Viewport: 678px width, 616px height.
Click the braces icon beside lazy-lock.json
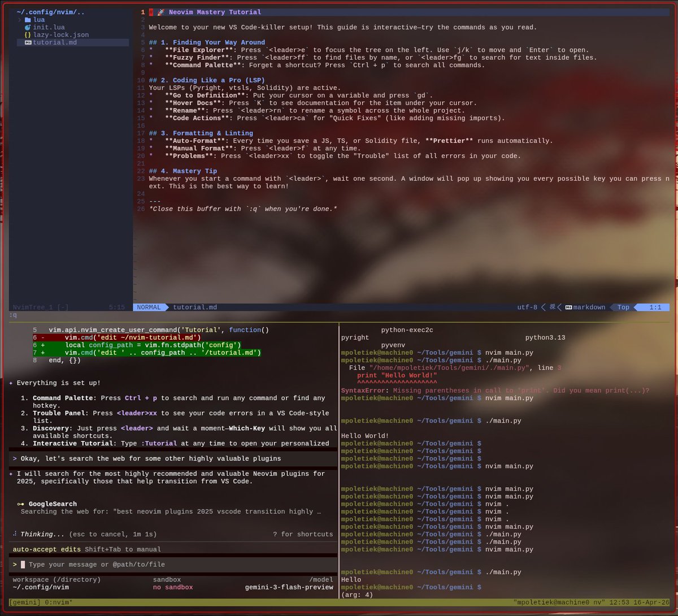click(28, 35)
